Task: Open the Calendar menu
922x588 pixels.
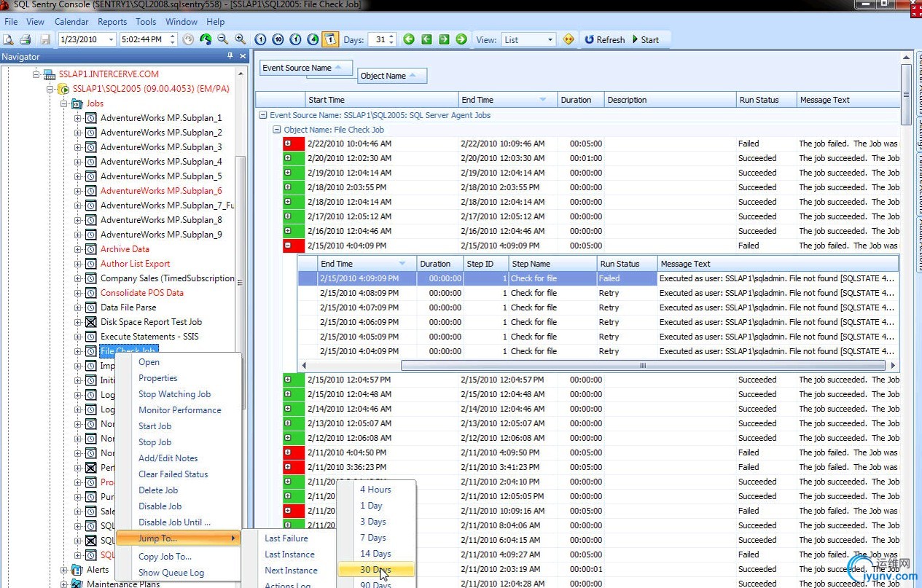Action: [71, 22]
